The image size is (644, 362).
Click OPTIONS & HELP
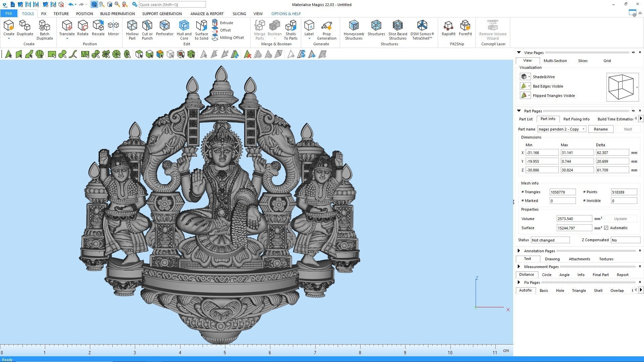(286, 14)
